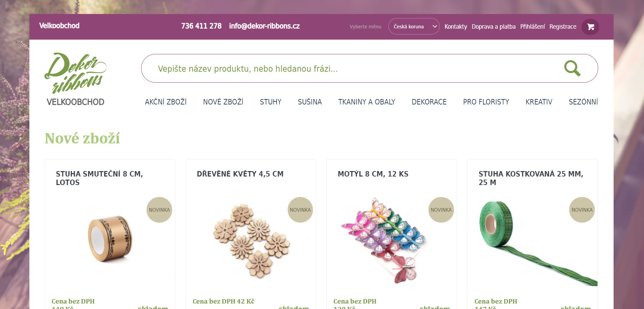Click the green magnifier search icon
This screenshot has width=644, height=309.
pos(572,68)
